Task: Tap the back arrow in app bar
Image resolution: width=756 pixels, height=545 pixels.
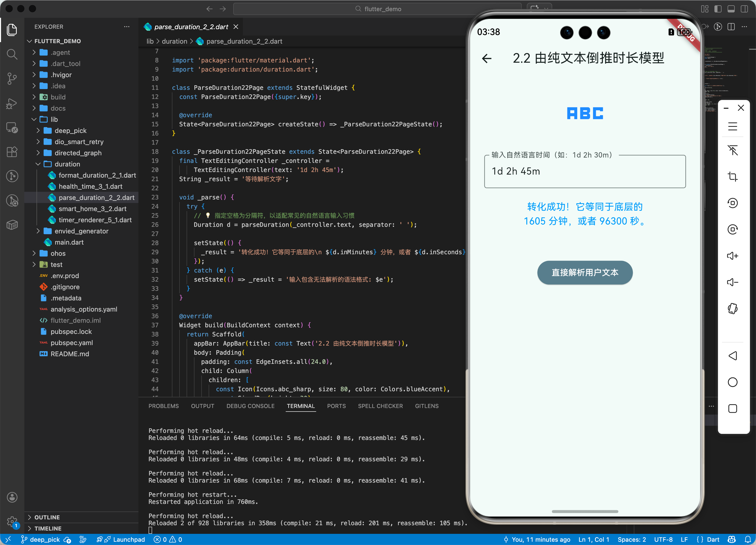Action: 487,58
